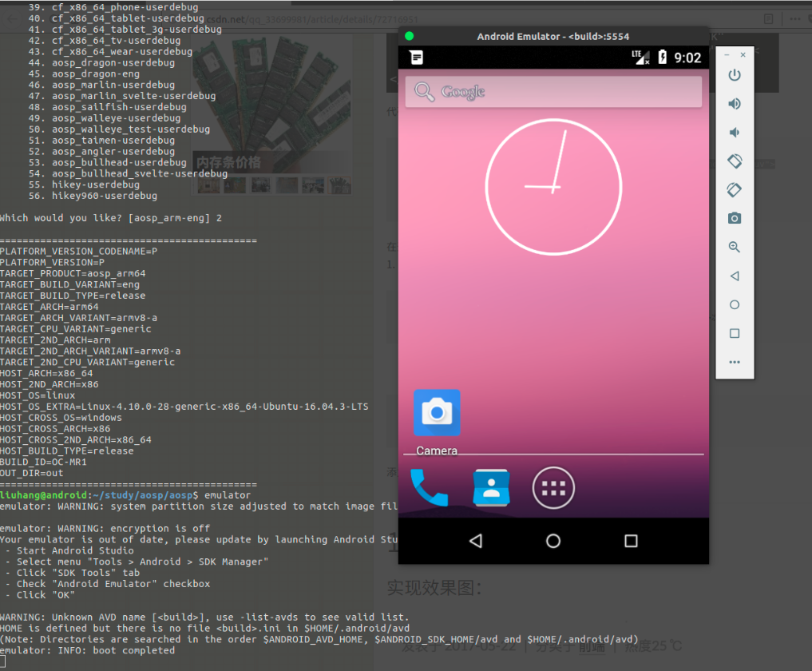Open the app drawer

pyautogui.click(x=553, y=488)
